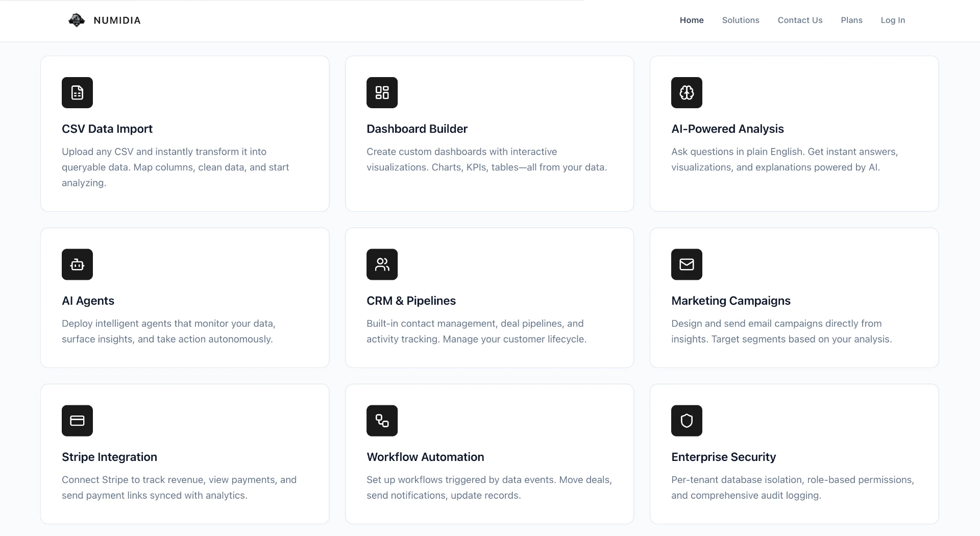
Task: Open the Solutions nav item
Action: [x=741, y=20]
